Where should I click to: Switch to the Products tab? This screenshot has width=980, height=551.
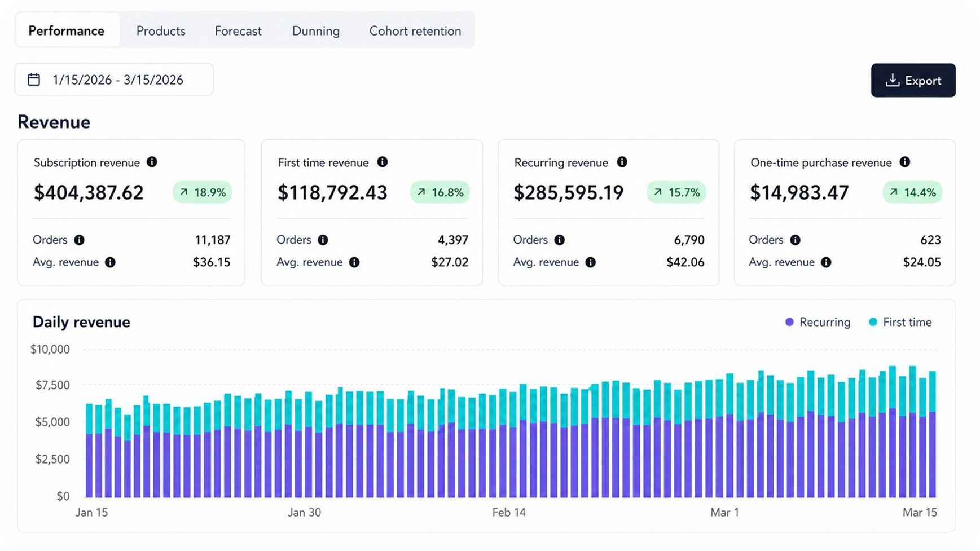(x=161, y=30)
